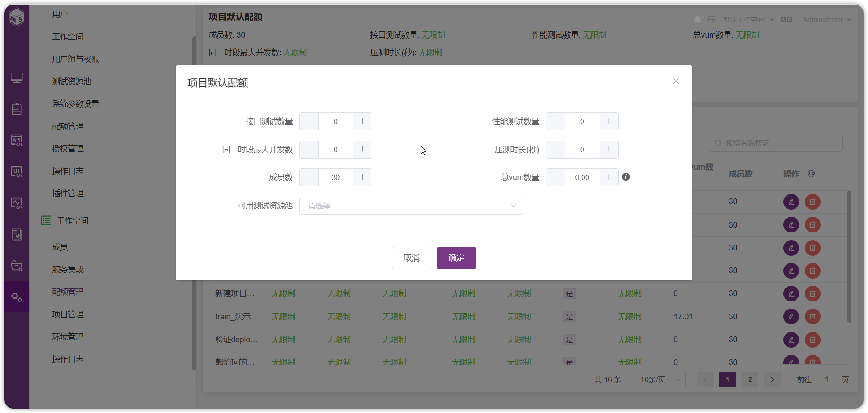
Task: Increase 压测时长(秒) value
Action: [609, 149]
